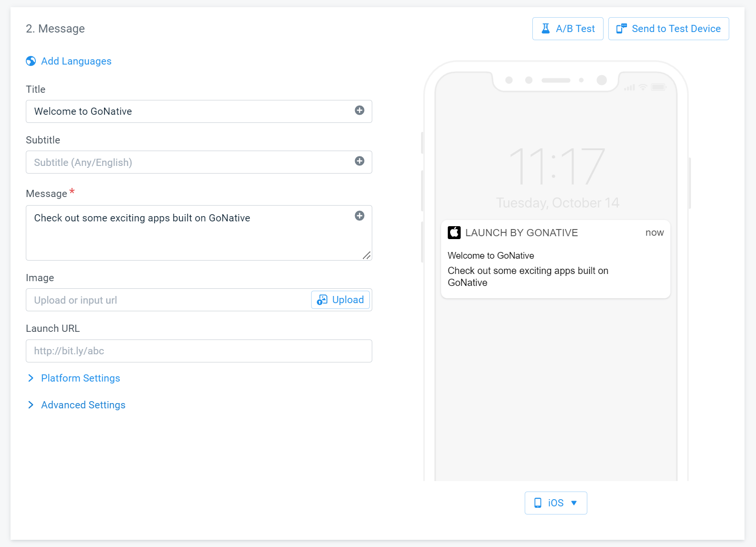
Task: Click the plus icon in the Title field
Action: pos(359,110)
